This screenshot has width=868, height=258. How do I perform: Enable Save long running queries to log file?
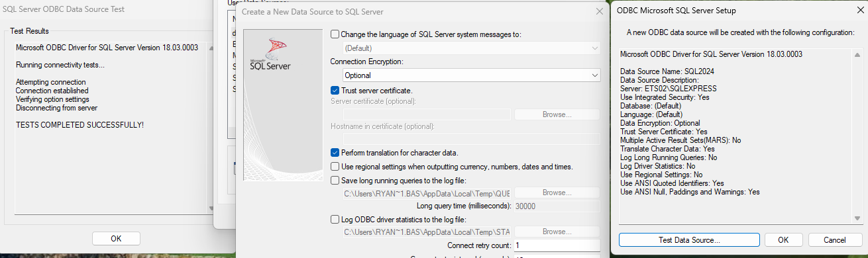click(x=335, y=181)
